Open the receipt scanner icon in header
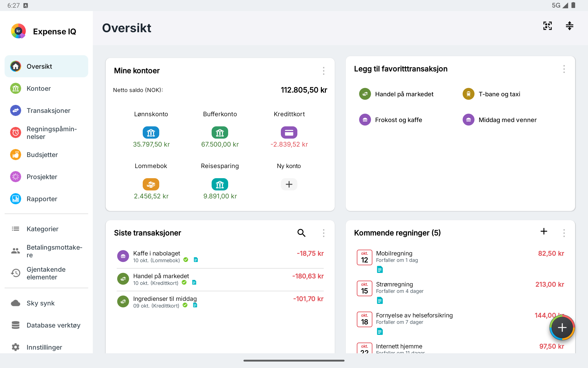Image resolution: width=588 pixels, height=368 pixels. (x=548, y=26)
